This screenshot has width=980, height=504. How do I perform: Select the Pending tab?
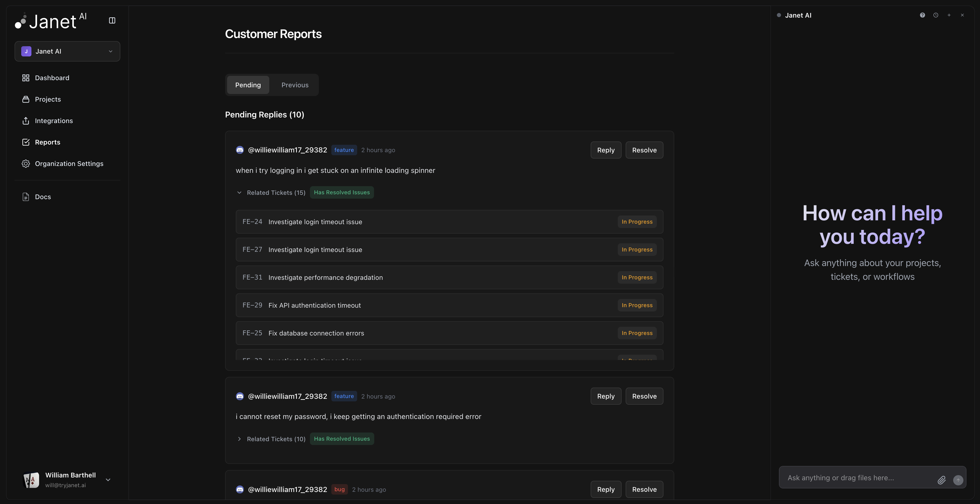pos(248,85)
